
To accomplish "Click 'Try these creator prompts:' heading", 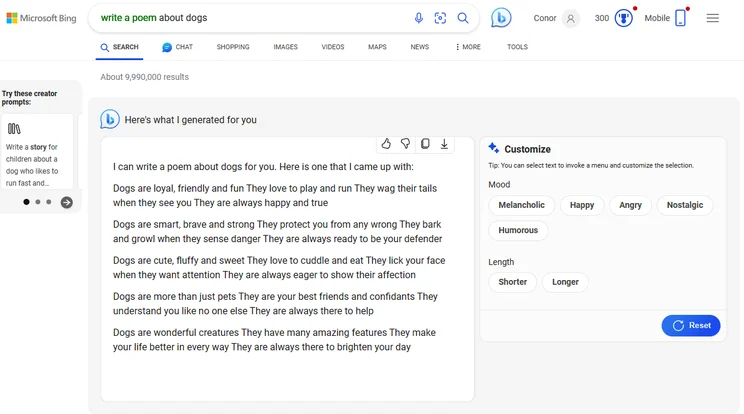I will pyautogui.click(x=29, y=98).
